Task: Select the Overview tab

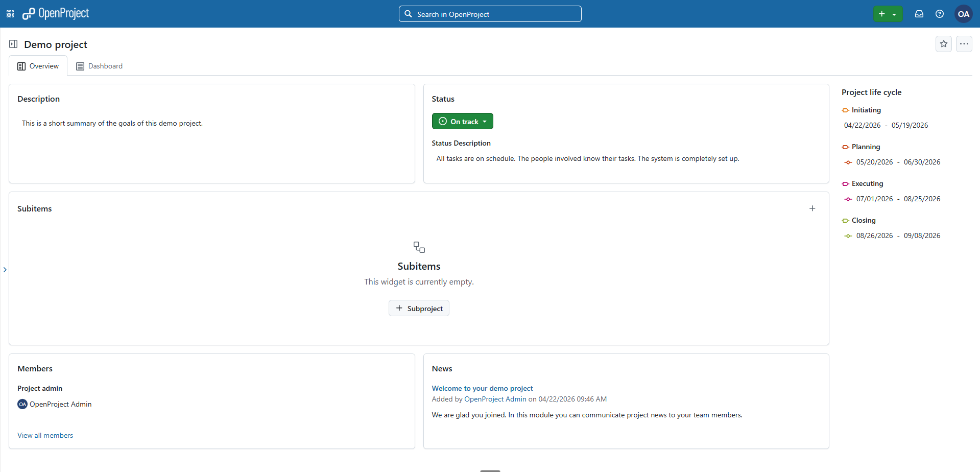Action: pos(38,66)
